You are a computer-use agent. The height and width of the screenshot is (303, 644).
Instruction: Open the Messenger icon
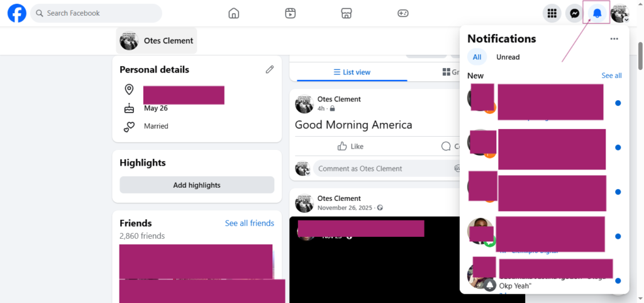pos(575,14)
